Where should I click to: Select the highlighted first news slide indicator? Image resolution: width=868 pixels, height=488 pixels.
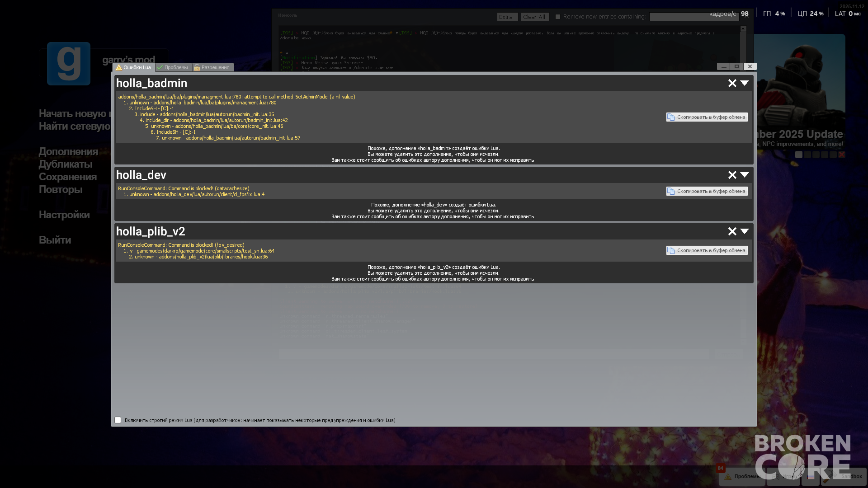point(799,155)
